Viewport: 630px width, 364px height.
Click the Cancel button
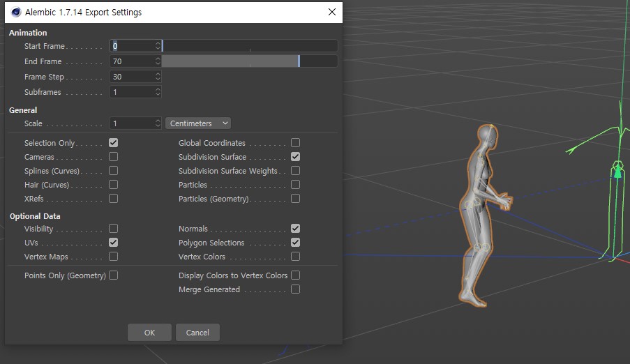point(197,332)
